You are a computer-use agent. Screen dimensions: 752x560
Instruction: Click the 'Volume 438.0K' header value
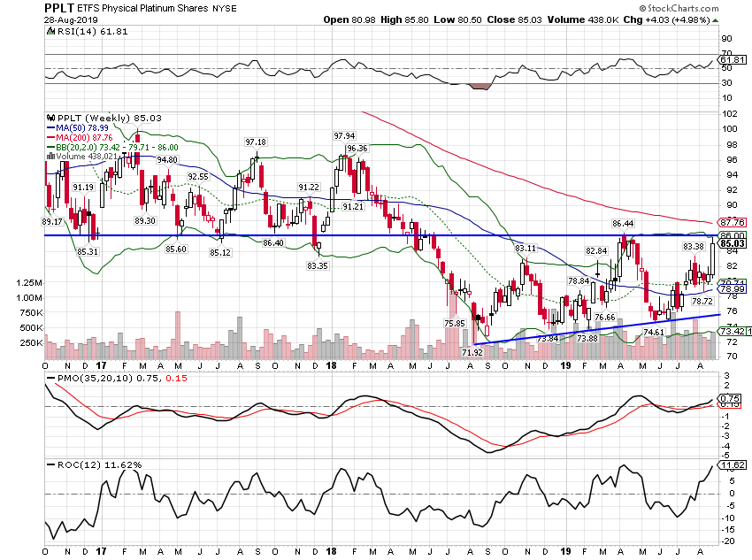pyautogui.click(x=582, y=19)
